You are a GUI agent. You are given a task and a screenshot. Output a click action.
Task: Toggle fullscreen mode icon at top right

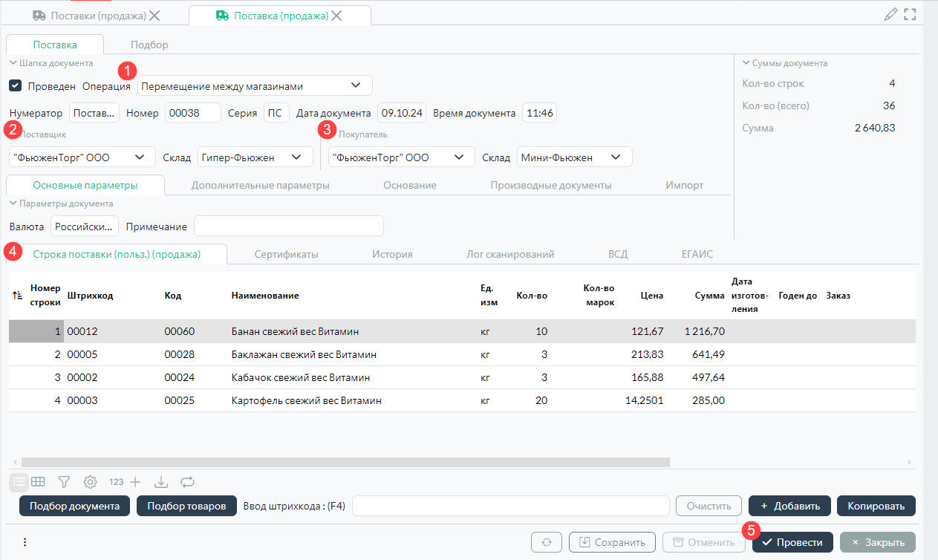click(x=911, y=15)
